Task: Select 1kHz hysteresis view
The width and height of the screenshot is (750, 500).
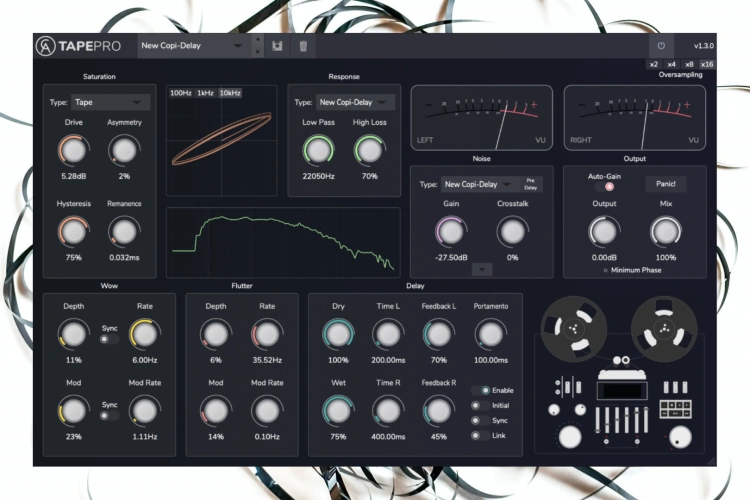Action: (206, 93)
